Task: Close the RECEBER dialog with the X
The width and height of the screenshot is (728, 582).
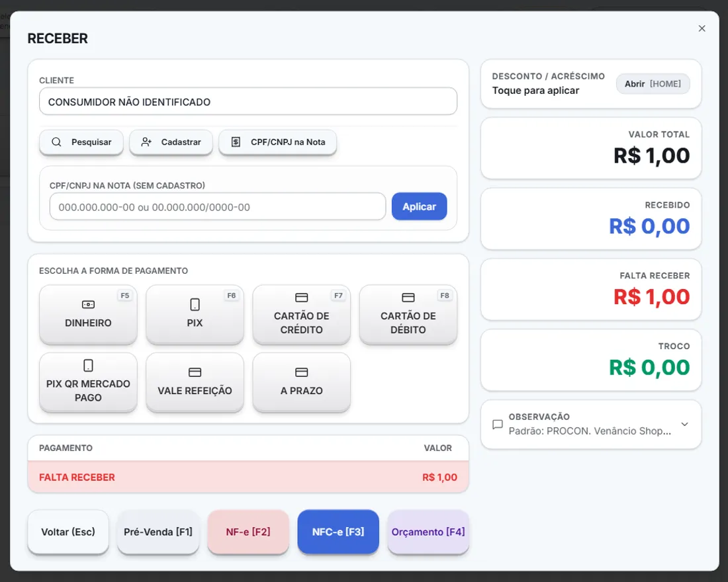Action: [702, 28]
